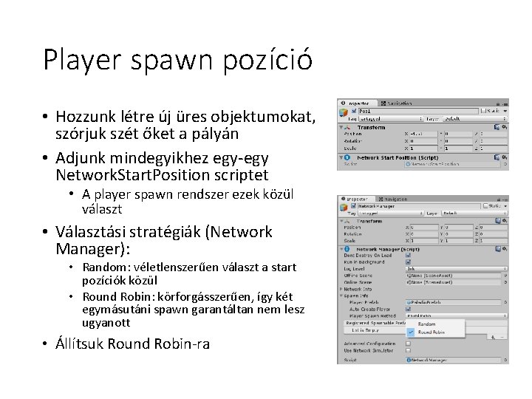This screenshot has height=399, width=532.
Task: Switch to Navigation tab in Pos1 panel
Action: tap(396, 103)
